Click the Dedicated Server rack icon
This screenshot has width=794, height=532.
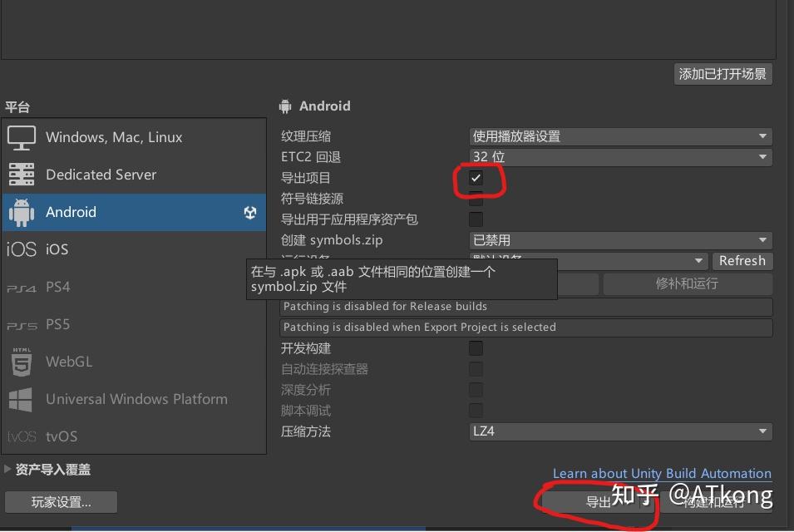(x=22, y=175)
